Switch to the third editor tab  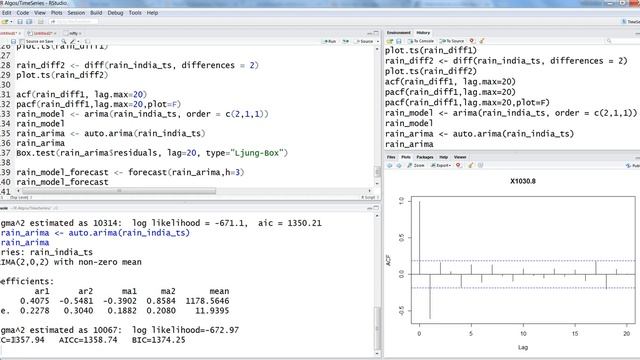(x=73, y=33)
